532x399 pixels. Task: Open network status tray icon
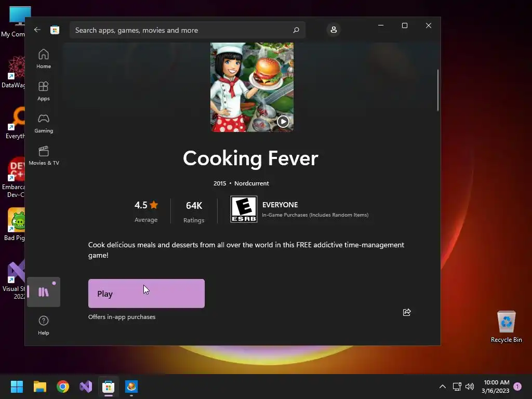pyautogui.click(x=457, y=387)
